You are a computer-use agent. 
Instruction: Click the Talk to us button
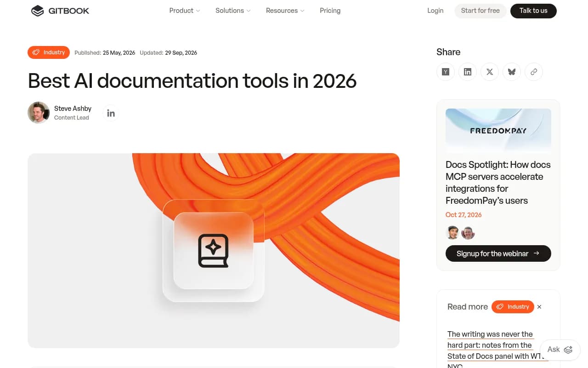pos(533,11)
